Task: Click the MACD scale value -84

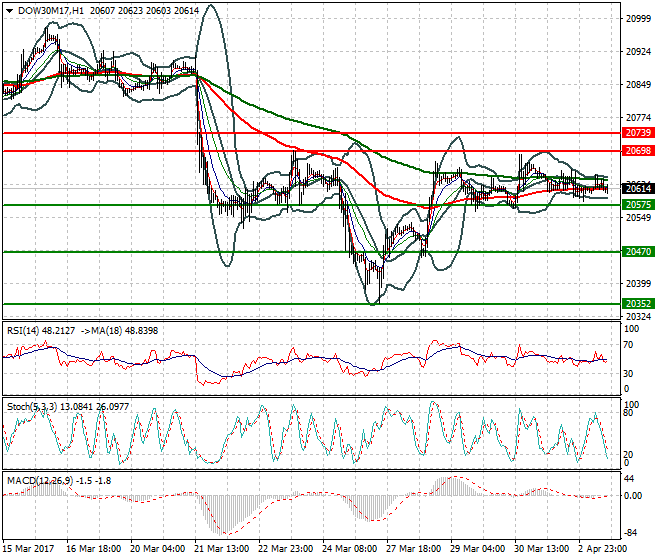Action: [x=632, y=532]
